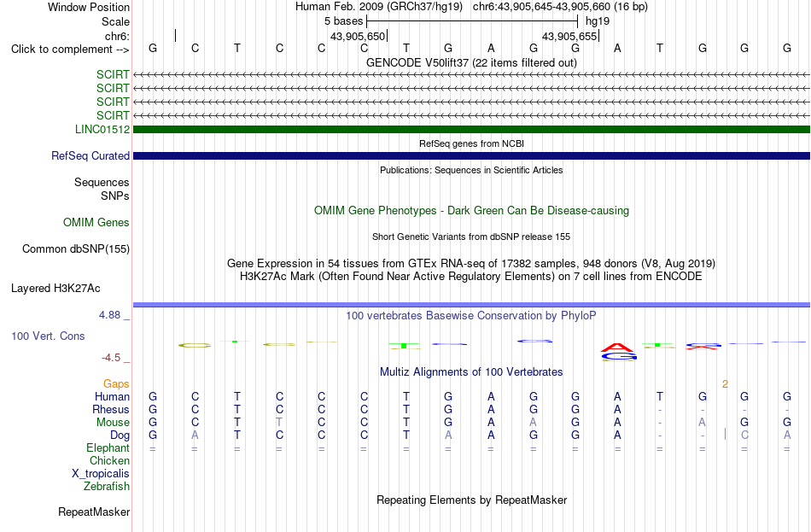Click 'Click to complement -->' label
The height and width of the screenshot is (532, 811).
(70, 50)
